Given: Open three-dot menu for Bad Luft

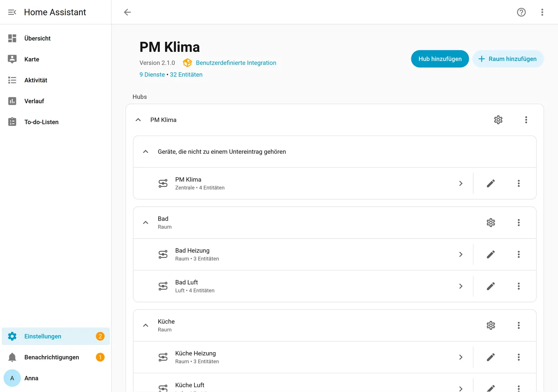Looking at the screenshot, I should coord(519,286).
